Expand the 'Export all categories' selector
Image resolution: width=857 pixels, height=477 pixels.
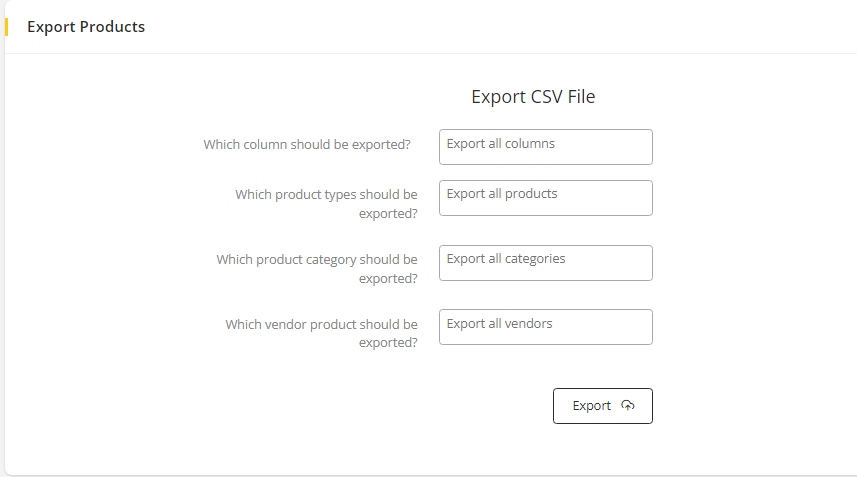[x=545, y=263]
